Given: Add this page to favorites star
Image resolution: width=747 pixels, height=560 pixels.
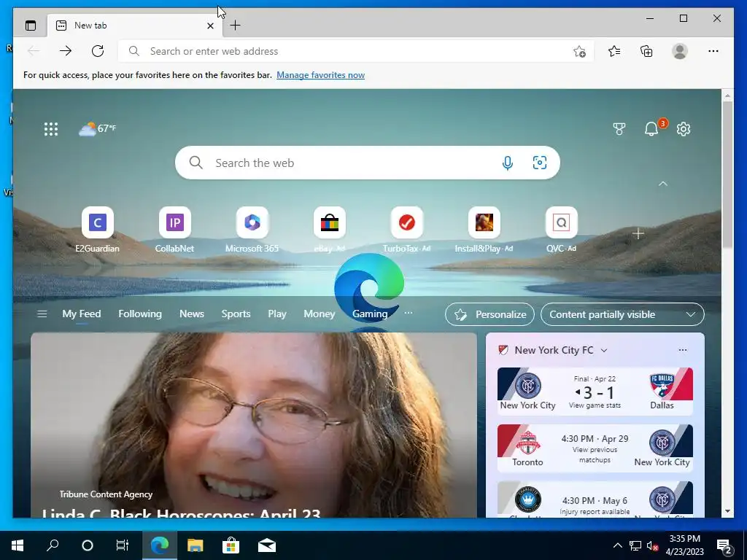Looking at the screenshot, I should point(579,52).
